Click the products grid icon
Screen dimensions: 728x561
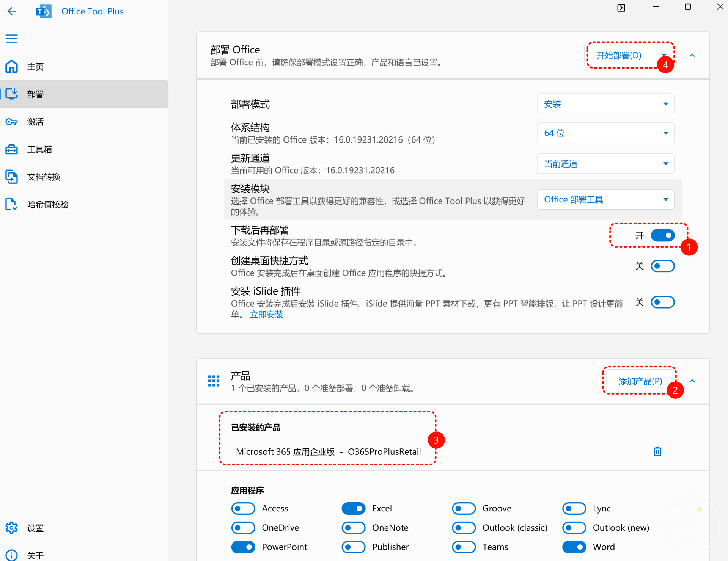point(214,381)
